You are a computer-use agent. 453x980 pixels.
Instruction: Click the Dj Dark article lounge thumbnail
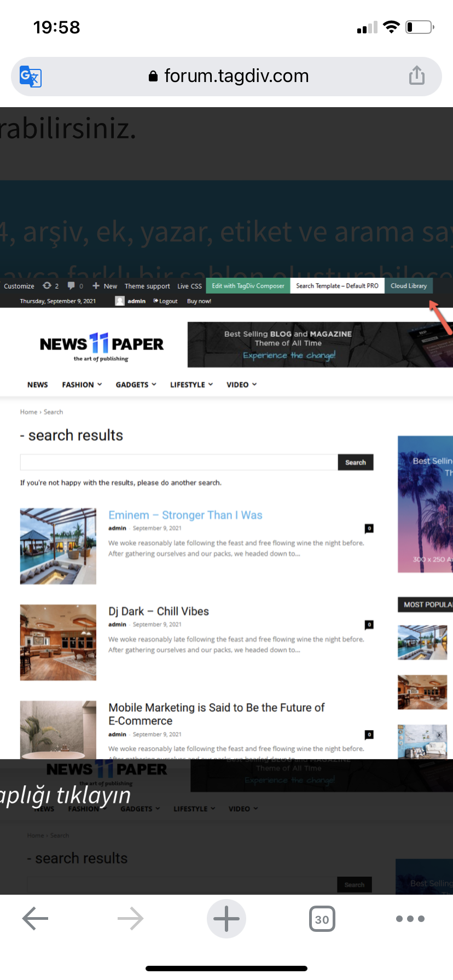(x=58, y=643)
